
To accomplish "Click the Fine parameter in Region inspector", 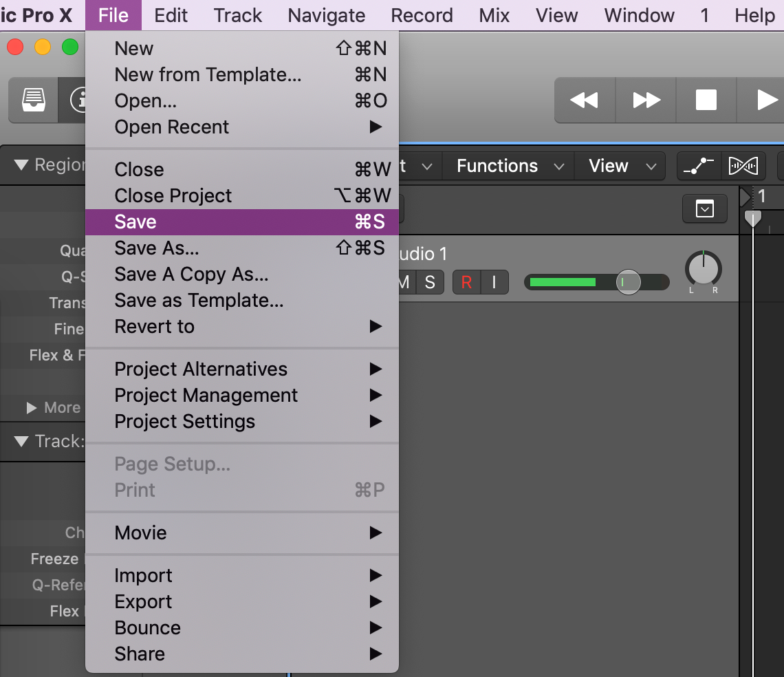I will coord(69,329).
